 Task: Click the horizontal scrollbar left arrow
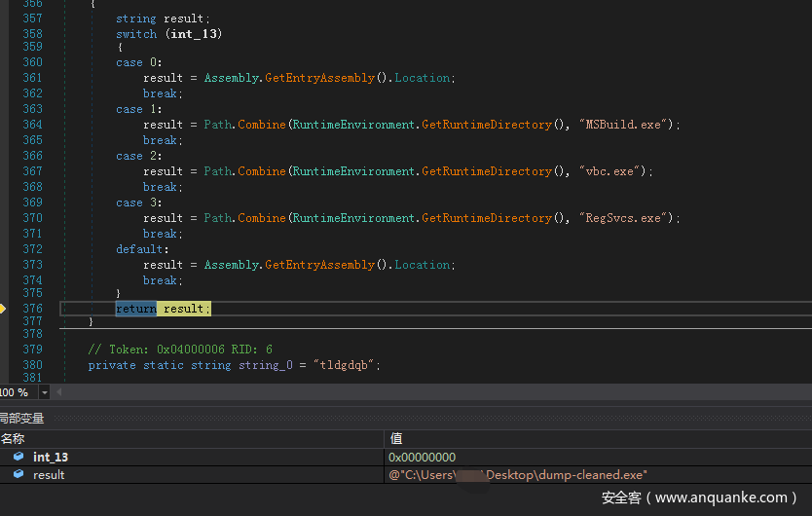click(58, 392)
